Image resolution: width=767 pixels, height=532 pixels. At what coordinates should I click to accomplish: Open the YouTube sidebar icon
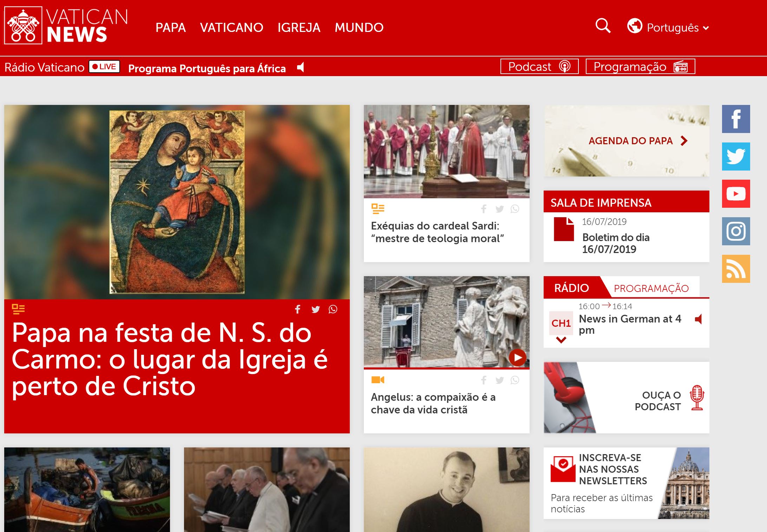tap(736, 194)
